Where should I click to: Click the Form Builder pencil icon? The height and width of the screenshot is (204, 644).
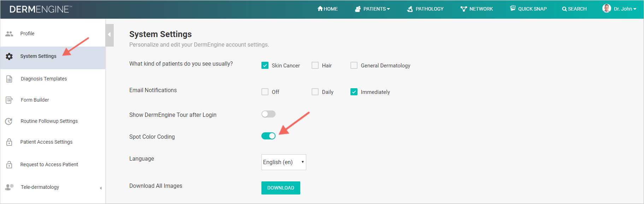pos(9,100)
